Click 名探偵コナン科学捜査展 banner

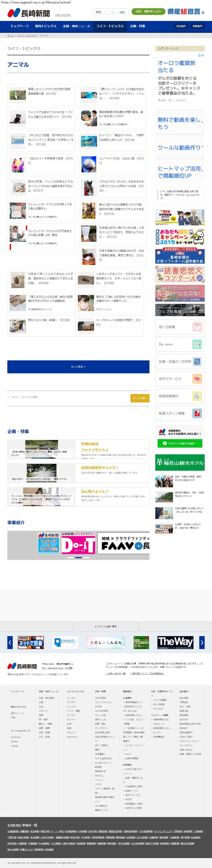[180, 217]
